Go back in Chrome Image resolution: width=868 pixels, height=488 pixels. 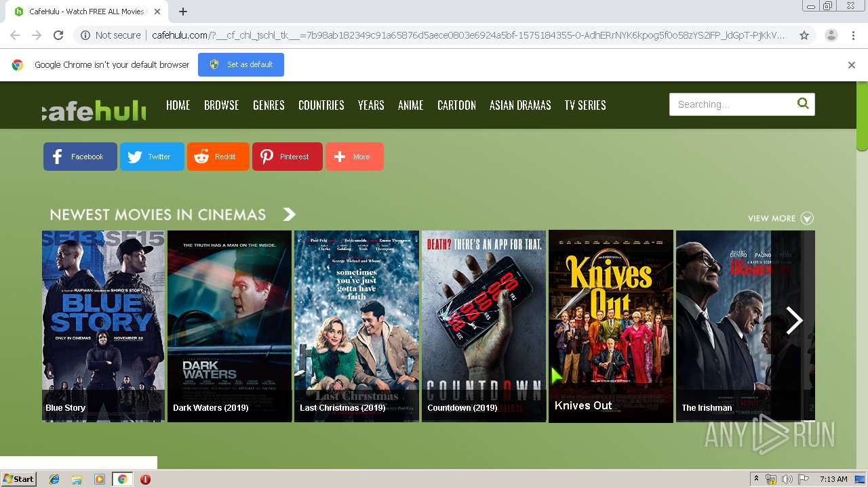15,35
